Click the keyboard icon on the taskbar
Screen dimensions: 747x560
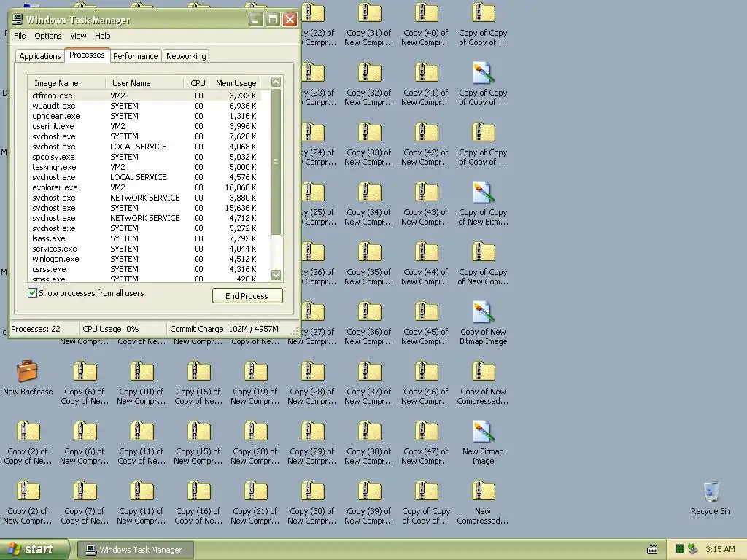652,550
